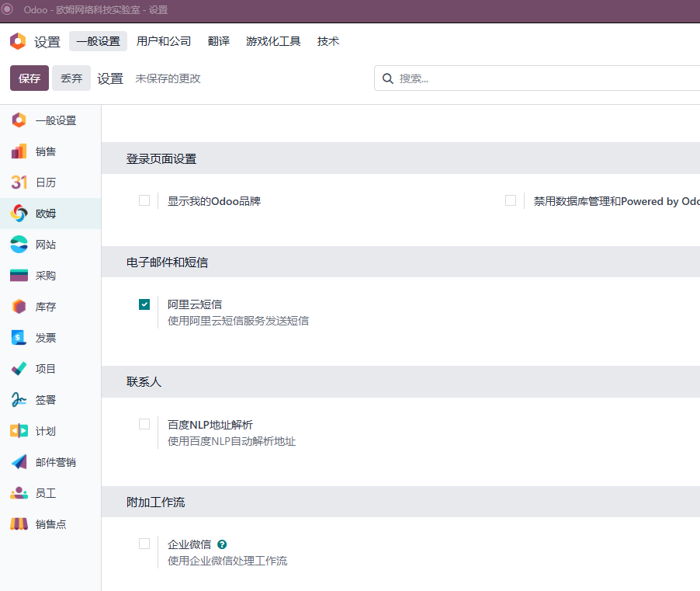Click the search magnifier icon
This screenshot has height=591, width=700.
pyautogui.click(x=387, y=78)
